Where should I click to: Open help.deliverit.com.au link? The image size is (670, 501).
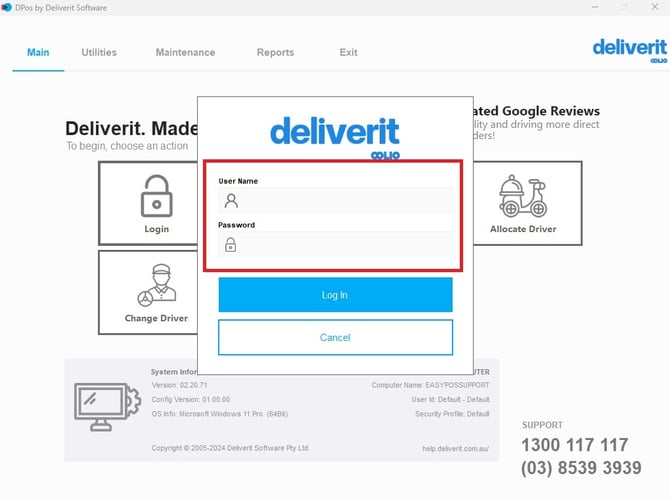coord(455,448)
